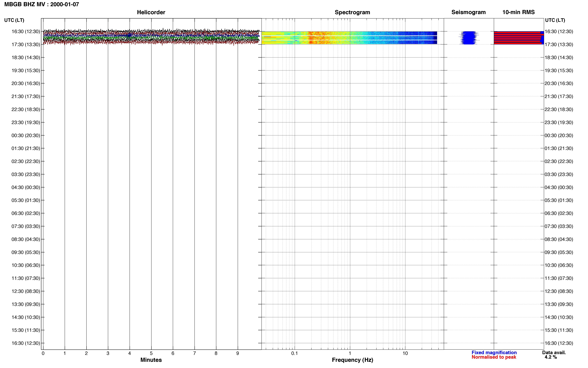Click the '0' tick on the Minutes axis
Image resolution: width=588 pixels, height=368 pixels.
[x=43, y=353]
